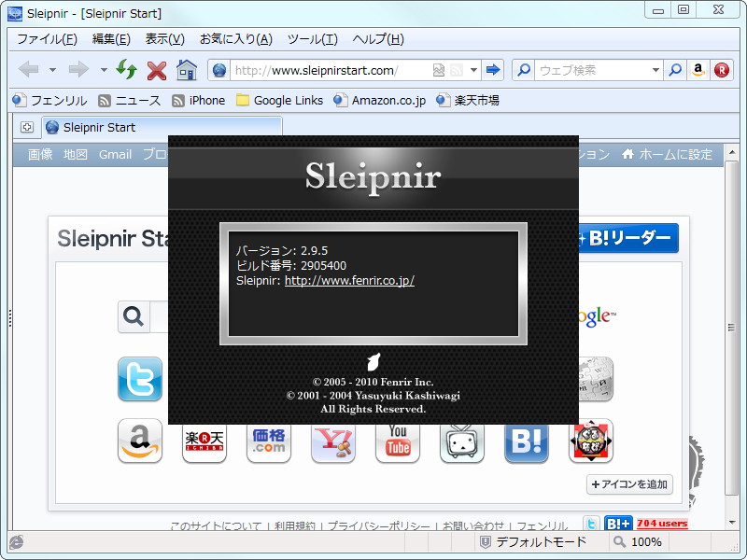Screen dimensions: 747x560
Task: Select the Twitter icon on the start page
Action: [139, 379]
